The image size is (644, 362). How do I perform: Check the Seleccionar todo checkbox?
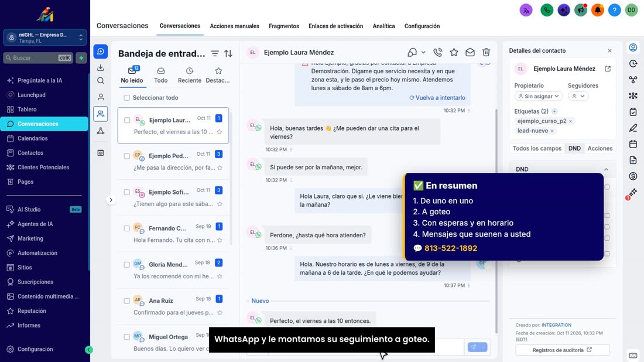126,98
